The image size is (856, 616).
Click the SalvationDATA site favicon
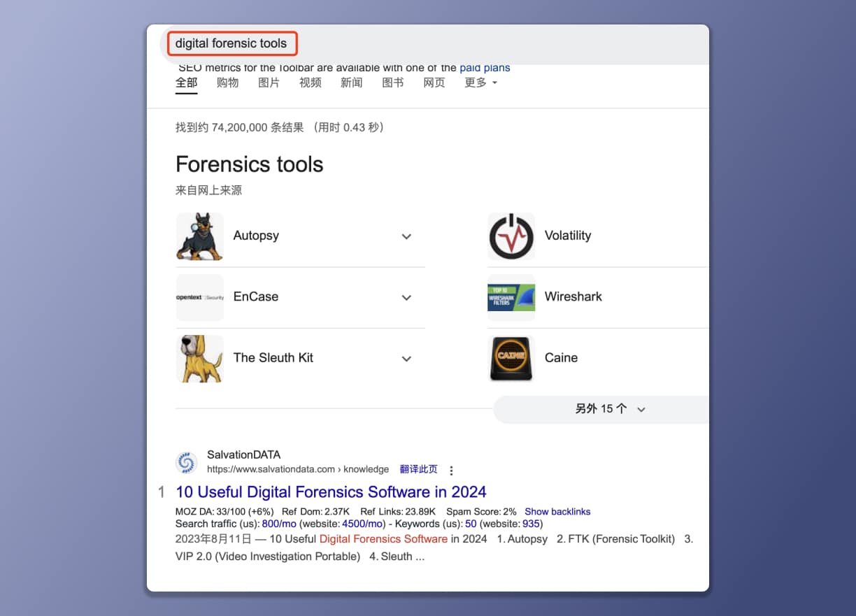[187, 462]
